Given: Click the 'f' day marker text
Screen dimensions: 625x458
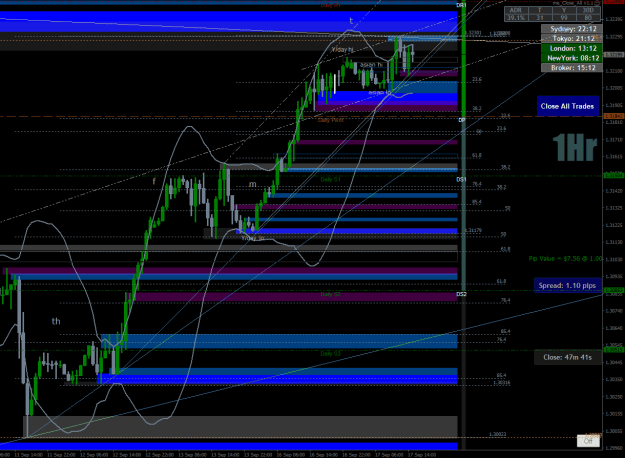Looking at the screenshot, I should point(154,181).
